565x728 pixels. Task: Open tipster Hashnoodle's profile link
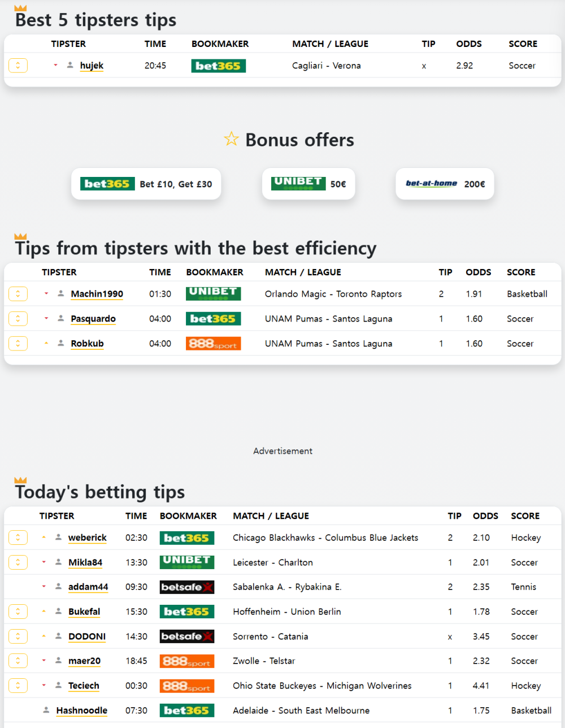pyautogui.click(x=82, y=710)
